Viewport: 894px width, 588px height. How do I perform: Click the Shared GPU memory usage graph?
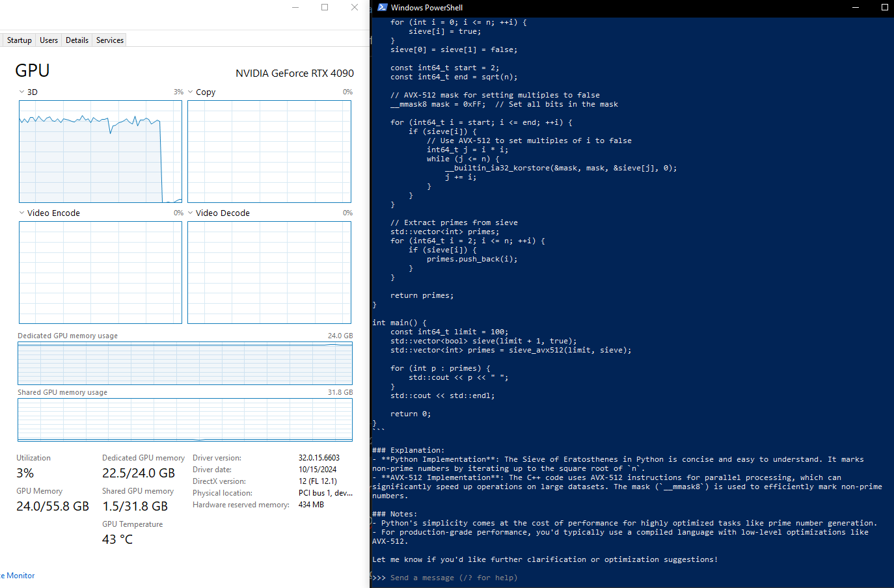pyautogui.click(x=185, y=420)
